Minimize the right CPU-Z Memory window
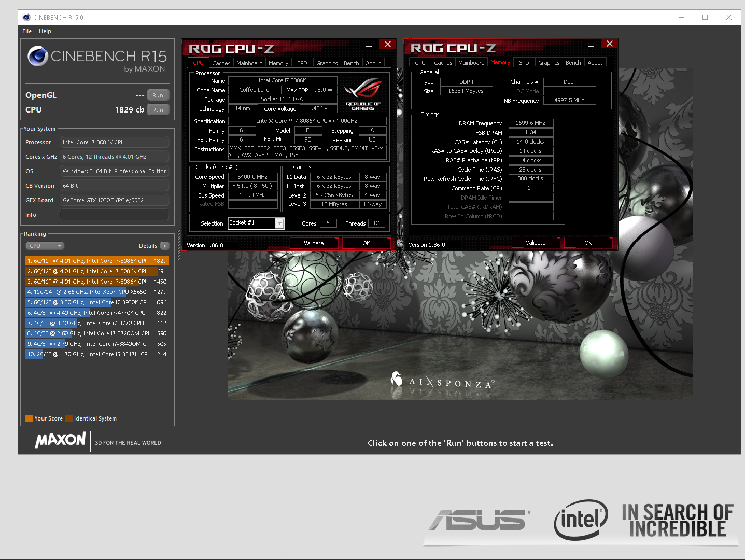Viewport: 745px width, 560px height. coord(591,46)
